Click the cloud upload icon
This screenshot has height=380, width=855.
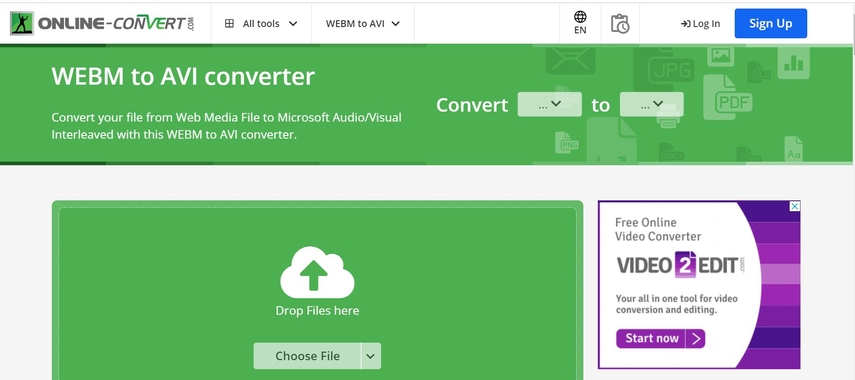[x=317, y=273]
